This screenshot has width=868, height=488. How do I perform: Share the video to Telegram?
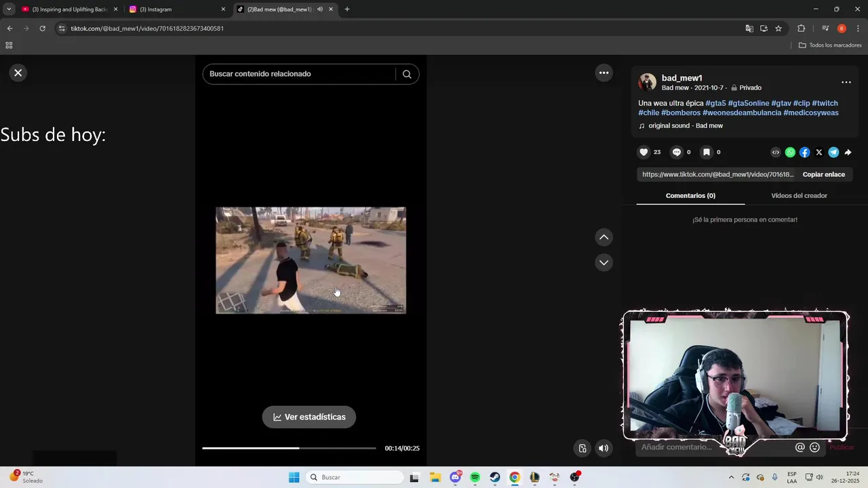point(833,152)
